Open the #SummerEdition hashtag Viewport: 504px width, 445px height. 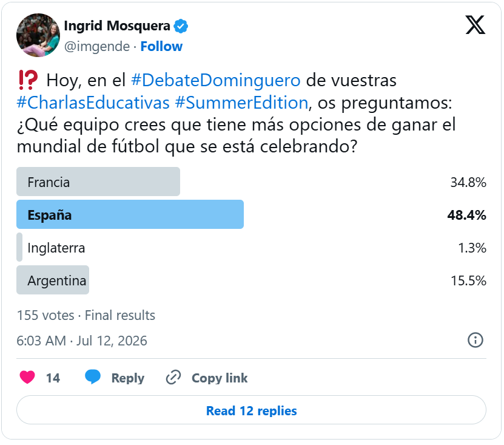point(242,103)
